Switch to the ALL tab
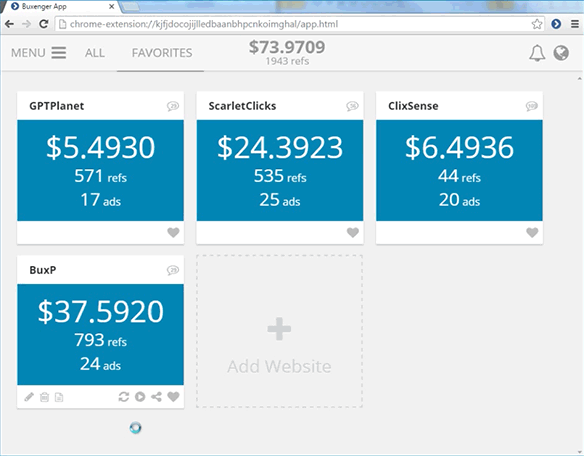584x456 pixels. point(95,53)
